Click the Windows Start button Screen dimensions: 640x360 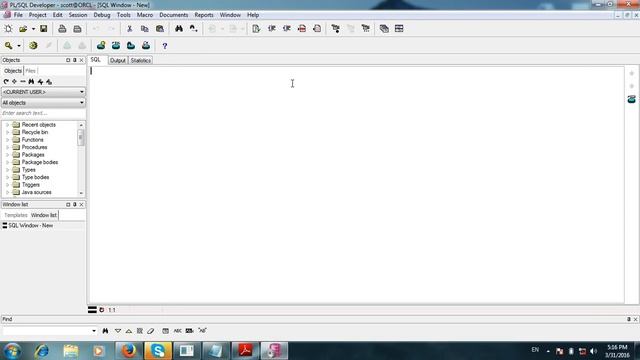12,351
